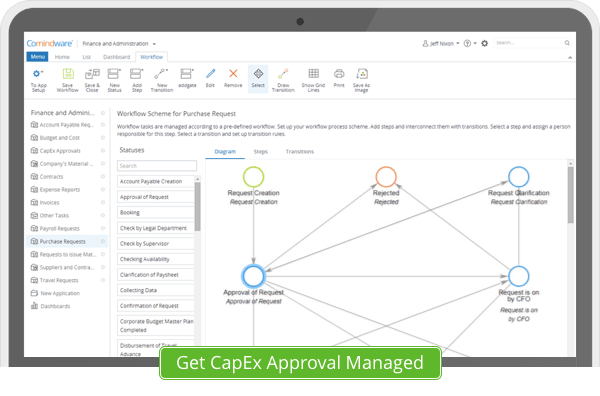Click the Statuses search input field
This screenshot has width=600, height=396.
point(157,166)
